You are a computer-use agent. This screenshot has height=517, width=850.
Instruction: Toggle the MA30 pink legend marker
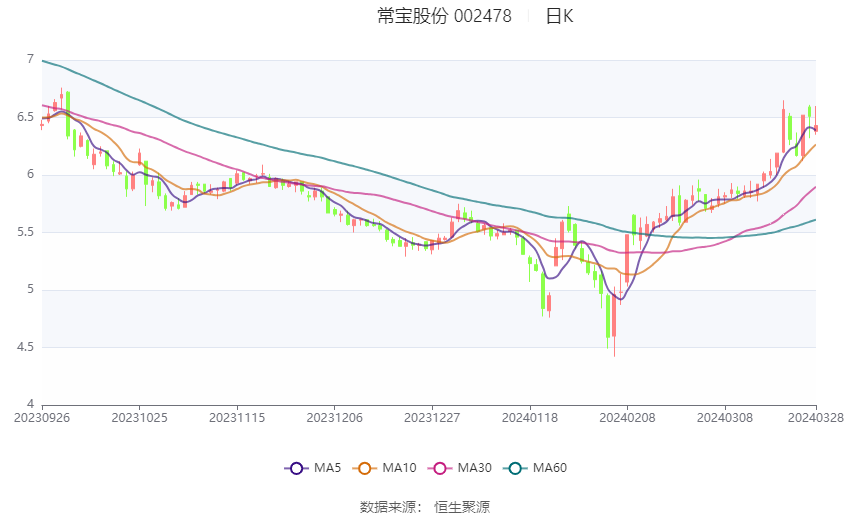click(440, 468)
